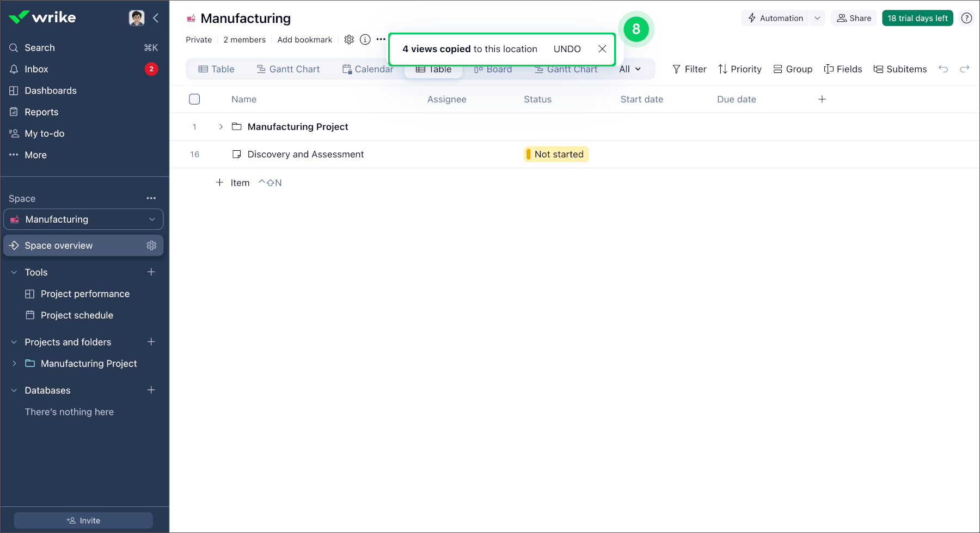Screen dimensions: 980x533
Task: Collapse the Projects and folders section
Action: click(14, 342)
